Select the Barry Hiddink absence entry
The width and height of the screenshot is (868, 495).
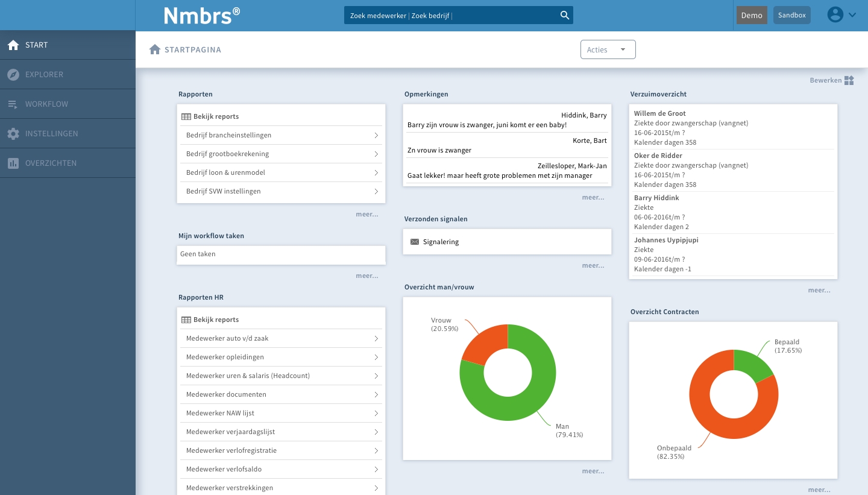pyautogui.click(x=733, y=212)
